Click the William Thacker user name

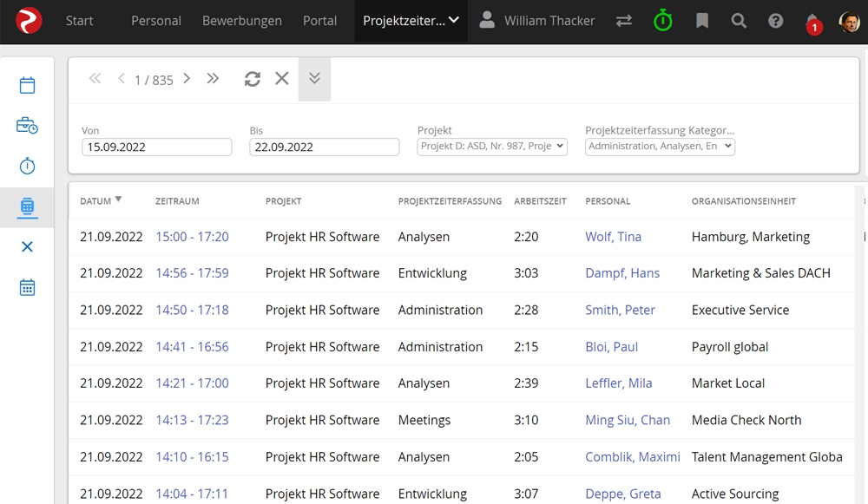(x=549, y=21)
